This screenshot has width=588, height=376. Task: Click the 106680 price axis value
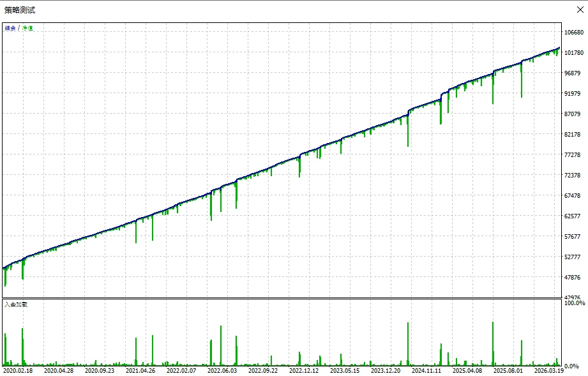pos(574,33)
